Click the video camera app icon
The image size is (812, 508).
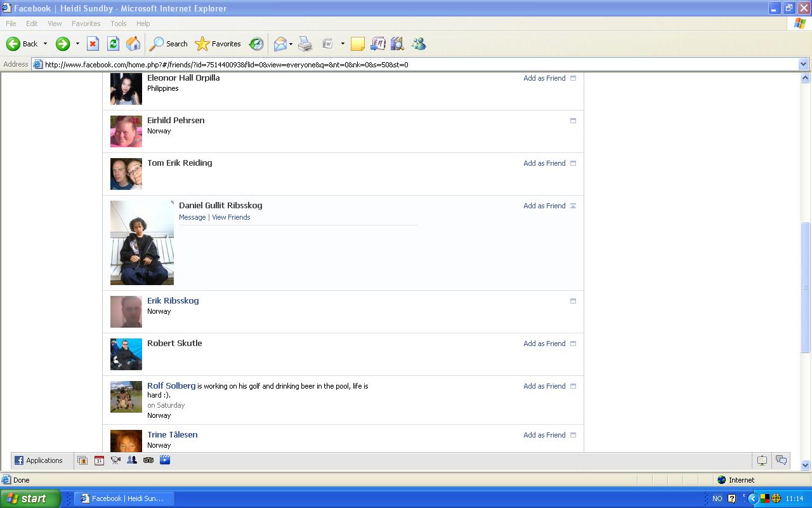point(115,460)
